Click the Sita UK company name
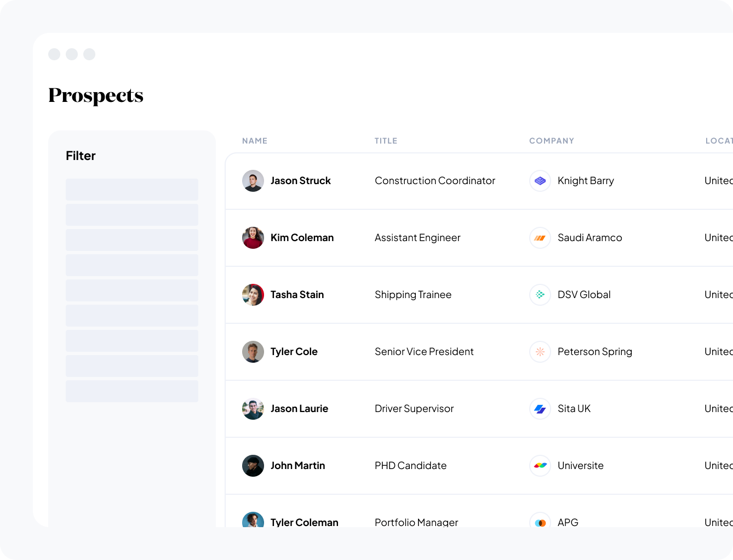This screenshot has width=733, height=560. click(574, 409)
